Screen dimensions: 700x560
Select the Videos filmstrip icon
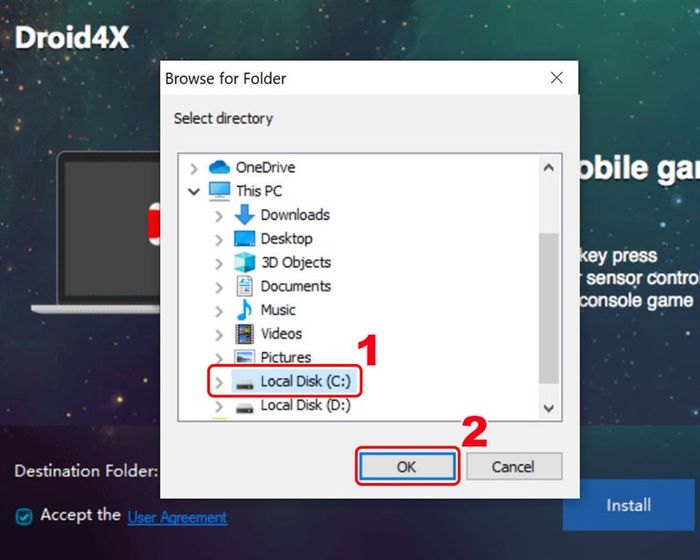tap(244, 334)
